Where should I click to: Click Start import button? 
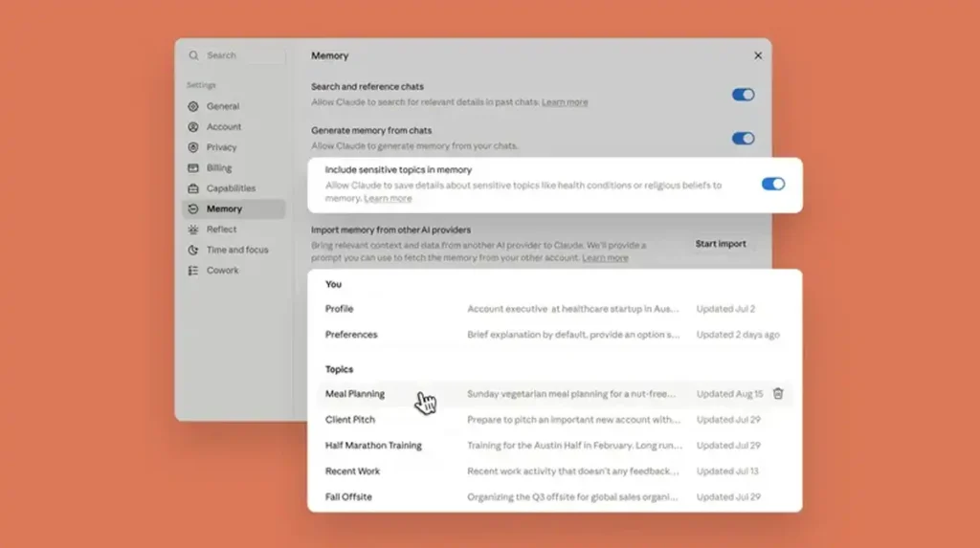click(x=721, y=244)
